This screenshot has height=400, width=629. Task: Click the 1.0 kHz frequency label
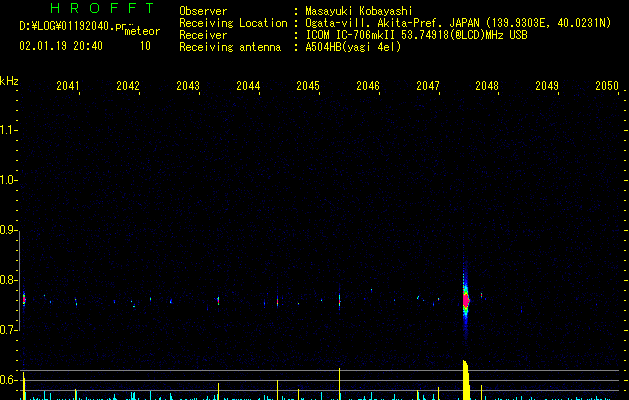pos(8,180)
